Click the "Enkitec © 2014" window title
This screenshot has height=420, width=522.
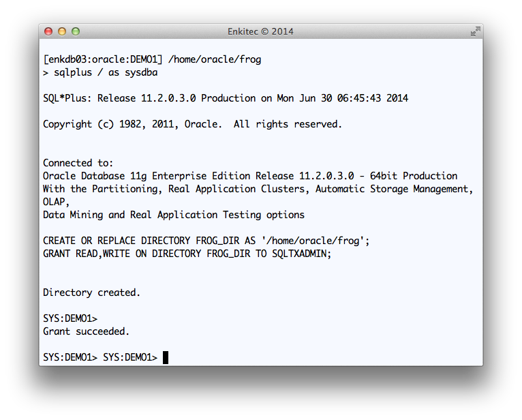(x=261, y=31)
